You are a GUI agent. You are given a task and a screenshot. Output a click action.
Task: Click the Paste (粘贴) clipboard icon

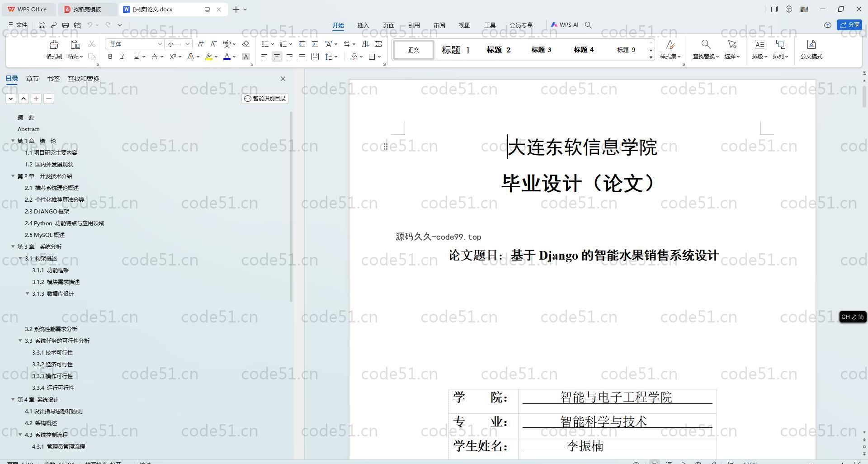point(75,45)
